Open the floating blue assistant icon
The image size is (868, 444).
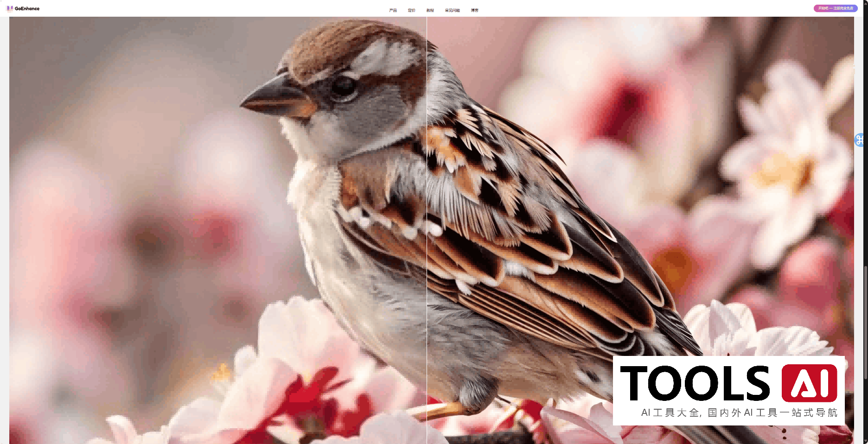click(x=861, y=140)
